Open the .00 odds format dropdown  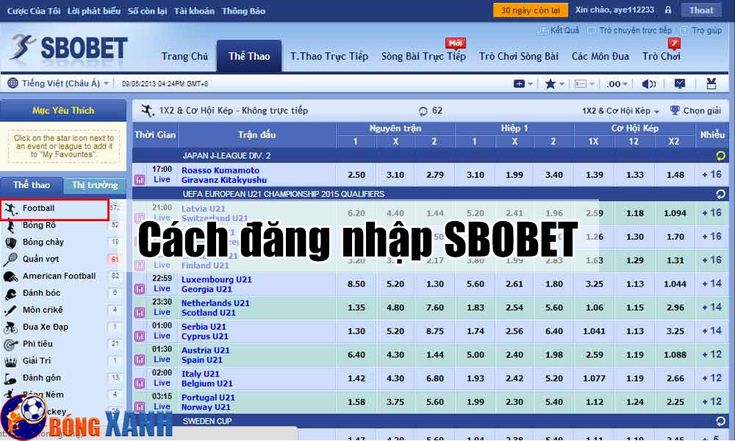(x=616, y=84)
